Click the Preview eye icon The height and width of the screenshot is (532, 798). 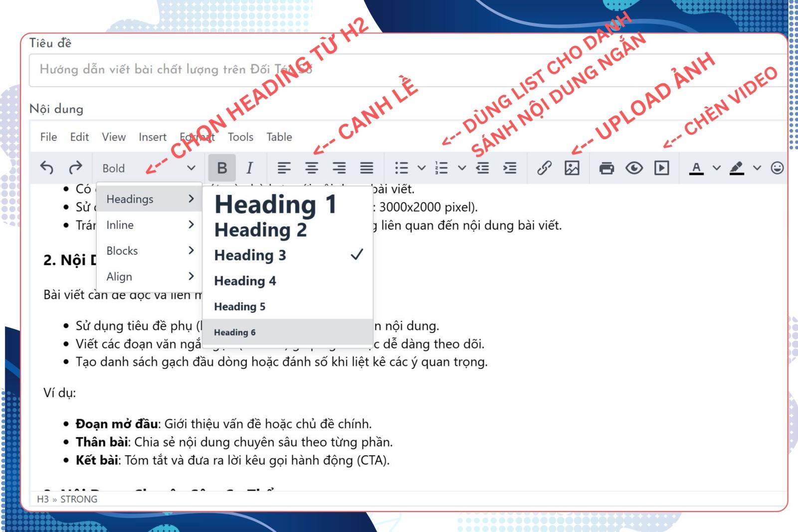click(x=634, y=168)
